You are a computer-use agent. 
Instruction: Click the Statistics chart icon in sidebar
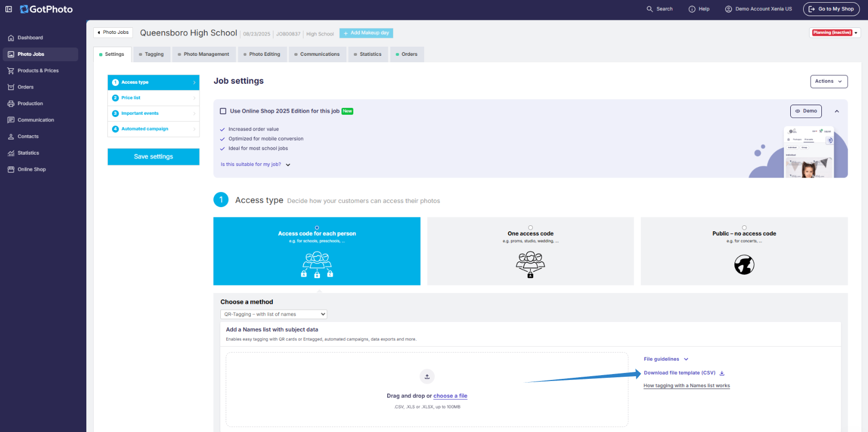(11, 153)
